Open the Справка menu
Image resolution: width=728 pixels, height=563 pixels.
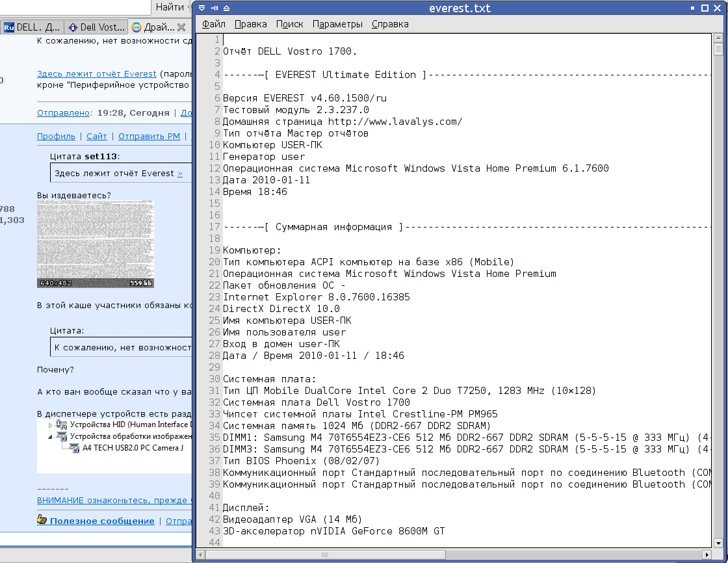(390, 24)
